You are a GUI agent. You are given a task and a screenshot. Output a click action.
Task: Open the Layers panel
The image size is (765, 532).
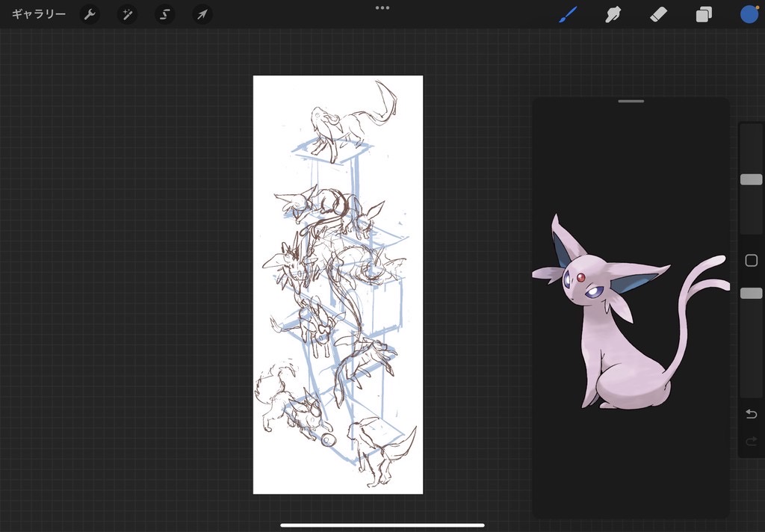(x=704, y=15)
